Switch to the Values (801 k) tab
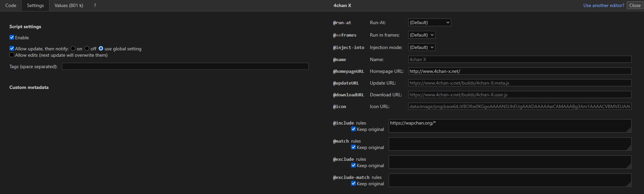 [69, 5]
